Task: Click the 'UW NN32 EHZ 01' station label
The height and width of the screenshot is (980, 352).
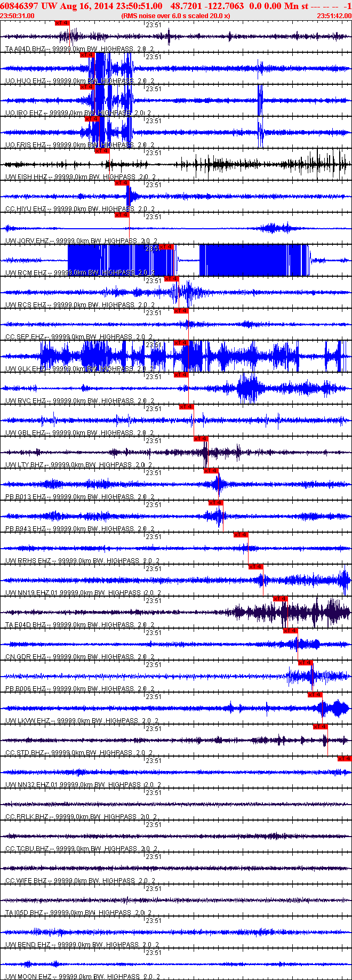Action: (32, 785)
